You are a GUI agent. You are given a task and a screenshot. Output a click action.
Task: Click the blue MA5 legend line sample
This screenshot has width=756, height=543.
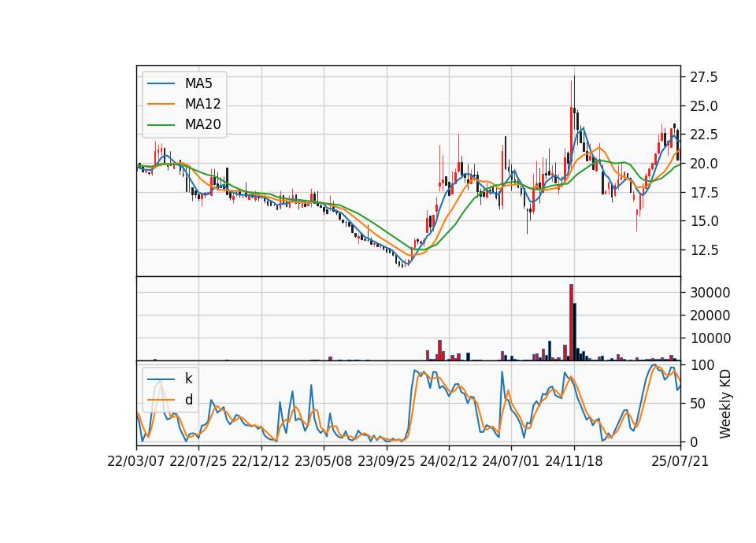point(161,84)
